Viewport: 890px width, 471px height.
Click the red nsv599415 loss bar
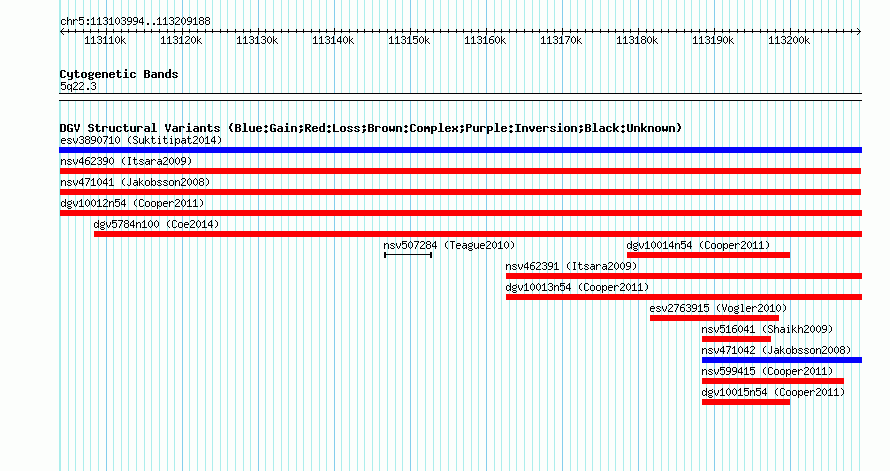click(773, 381)
